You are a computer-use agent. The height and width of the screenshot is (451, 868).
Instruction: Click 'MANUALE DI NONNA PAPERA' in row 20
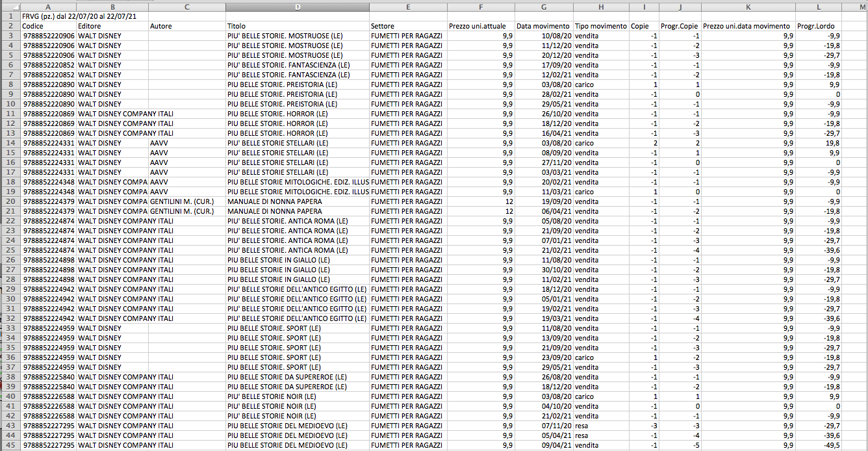tap(274, 201)
